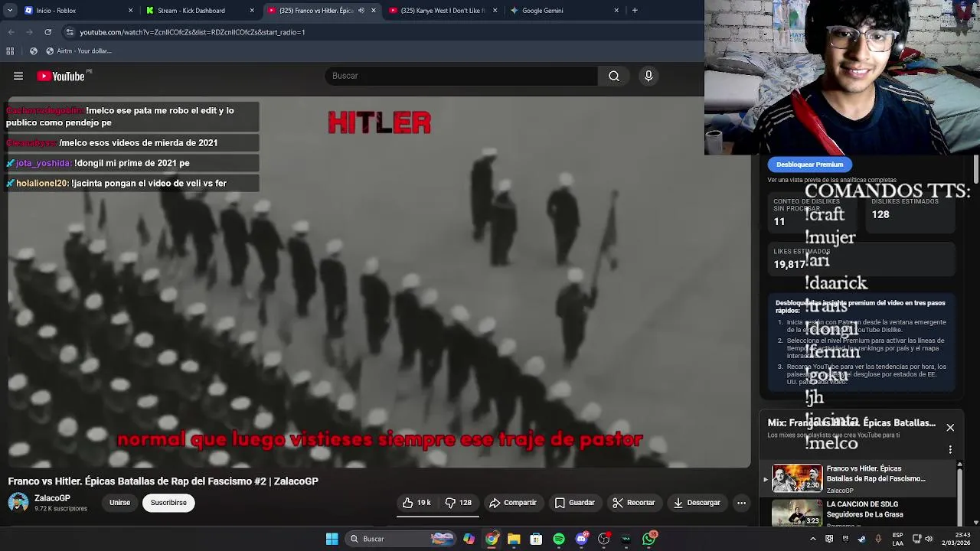Open Spotify from the taskbar
This screenshot has height=551, width=980.
click(559, 539)
